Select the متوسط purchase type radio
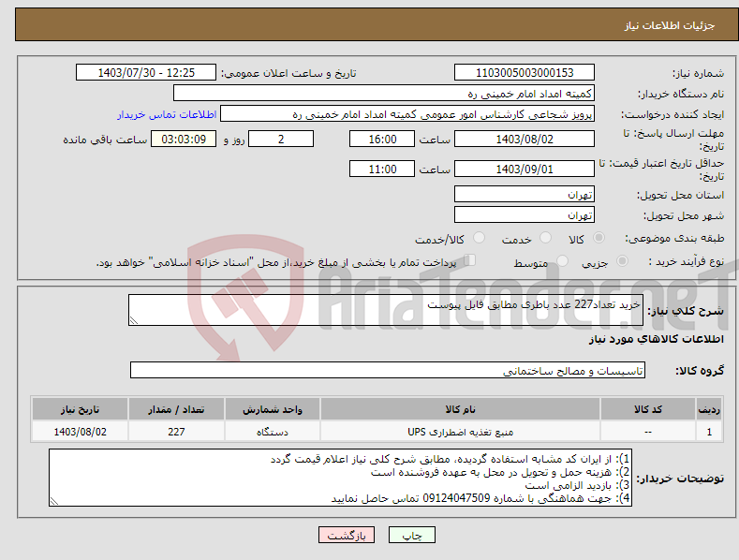The width and height of the screenshot is (739, 560). 562,260
